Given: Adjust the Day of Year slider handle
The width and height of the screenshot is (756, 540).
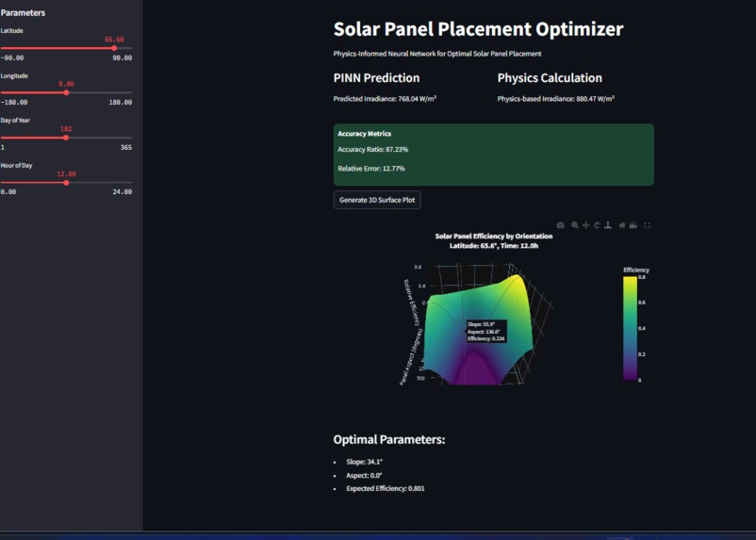Looking at the screenshot, I should [66, 138].
